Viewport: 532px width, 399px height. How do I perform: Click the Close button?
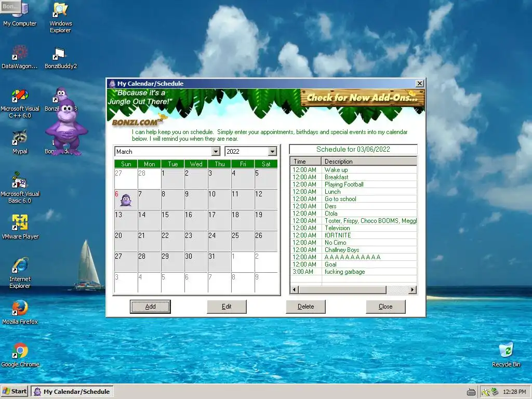pos(385,307)
